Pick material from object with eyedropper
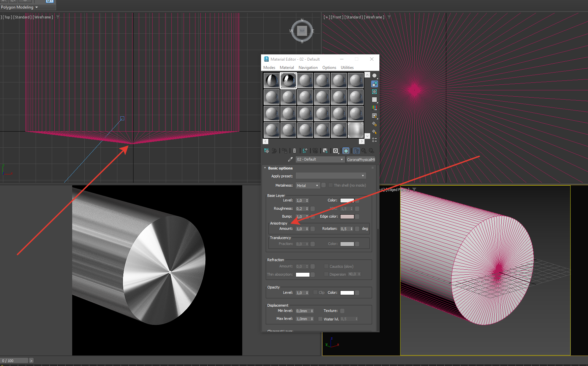 (x=290, y=159)
